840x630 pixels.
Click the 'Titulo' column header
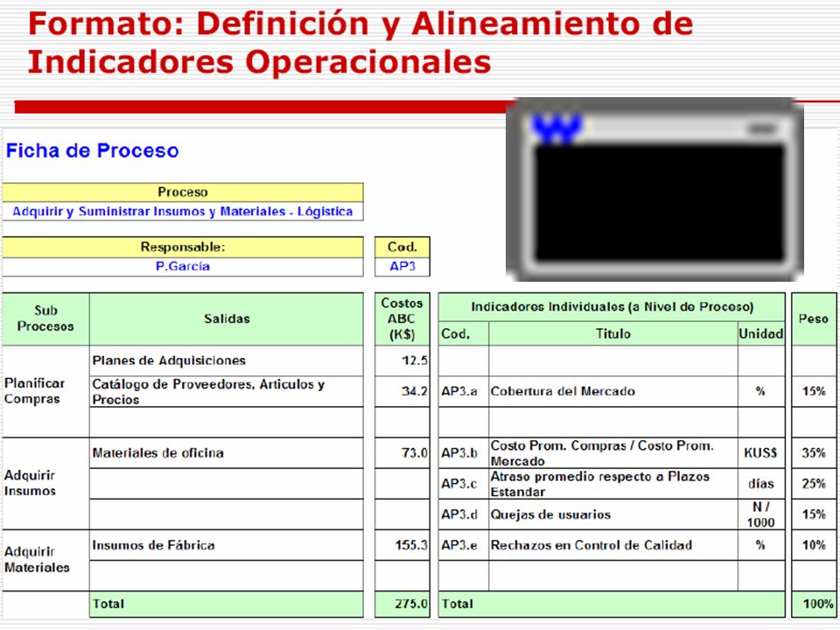click(x=613, y=333)
